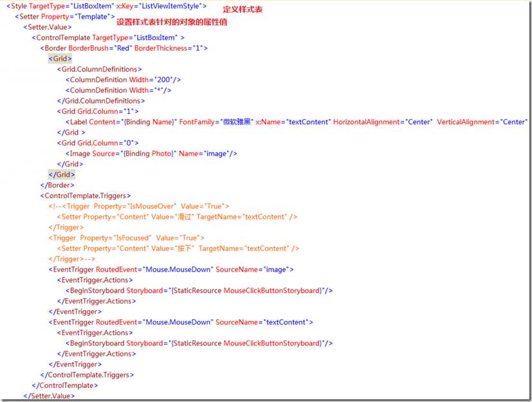Click the Name="image" attribute
Screen dimensions: 532x402
[205, 154]
